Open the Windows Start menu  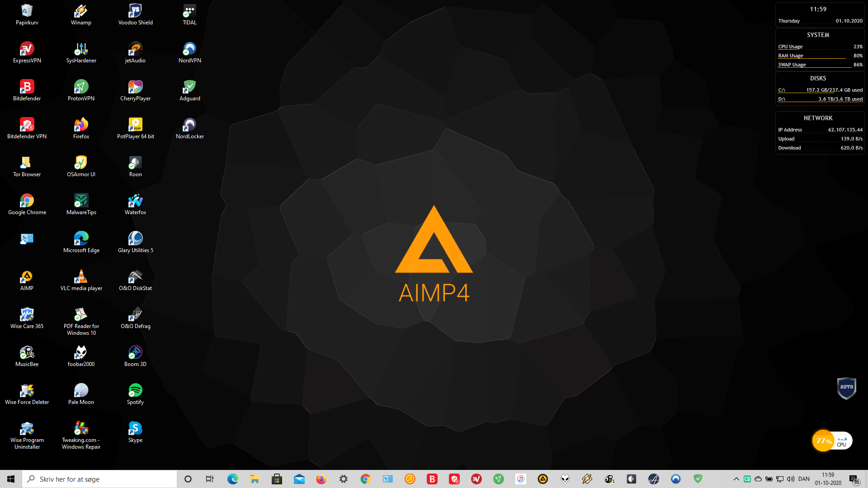(x=11, y=479)
